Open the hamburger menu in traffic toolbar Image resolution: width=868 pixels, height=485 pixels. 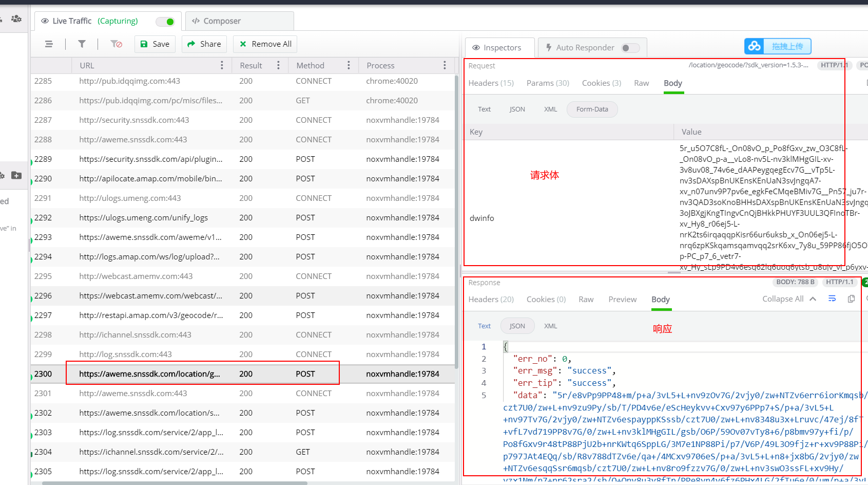[x=49, y=44]
